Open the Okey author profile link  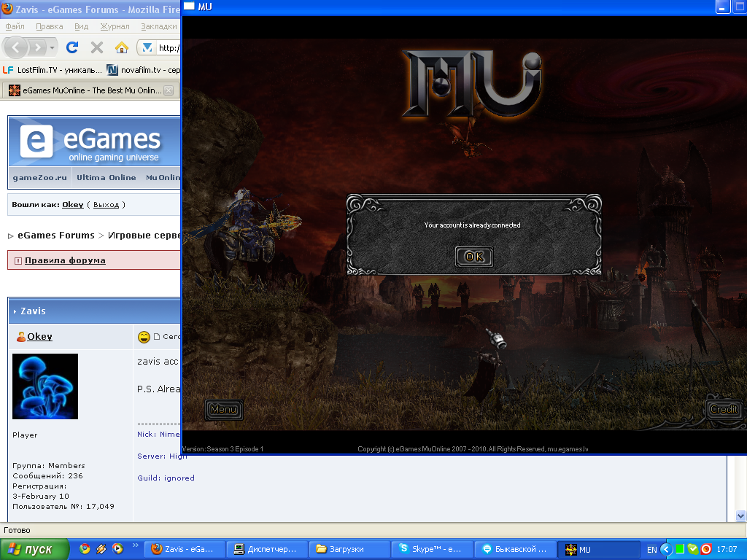[x=39, y=337]
